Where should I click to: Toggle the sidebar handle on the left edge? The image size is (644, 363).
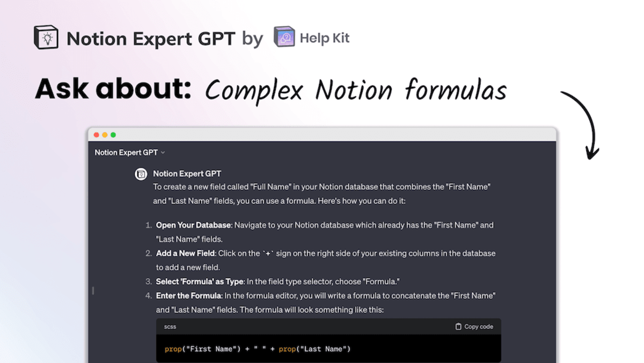click(93, 291)
